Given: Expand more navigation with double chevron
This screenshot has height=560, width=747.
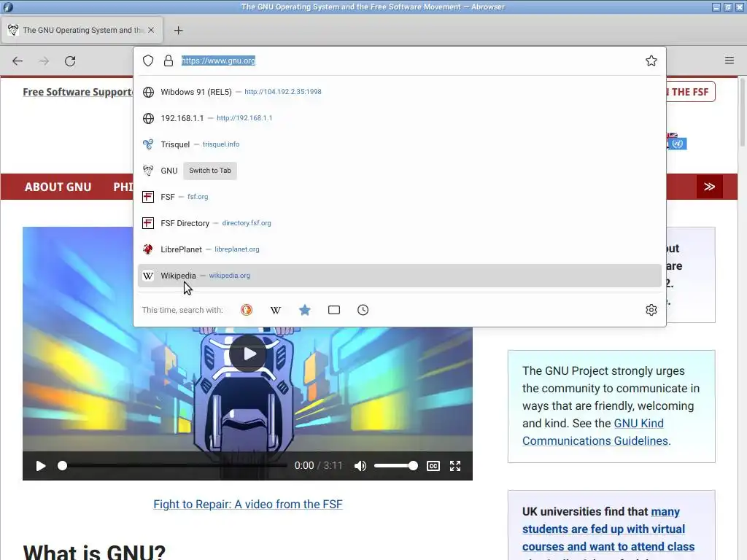Looking at the screenshot, I should point(709,187).
